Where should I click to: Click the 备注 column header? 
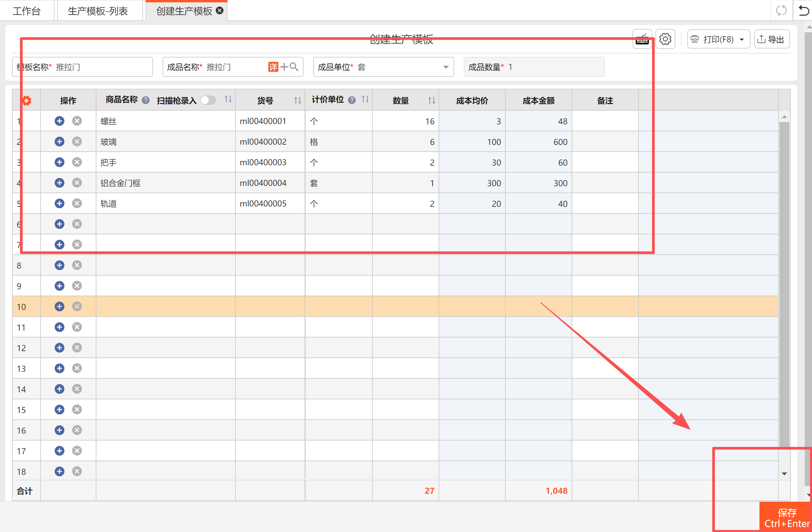pos(605,100)
